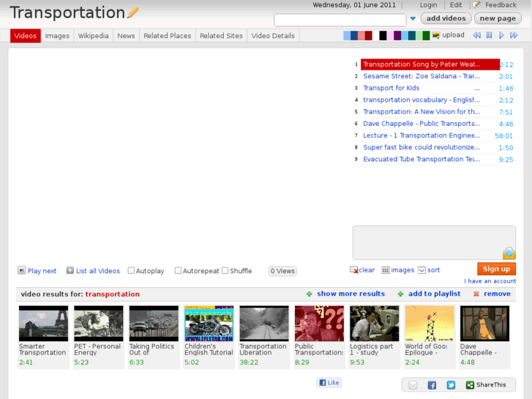
Task: Click the clear playlist icon
Action: (354, 270)
